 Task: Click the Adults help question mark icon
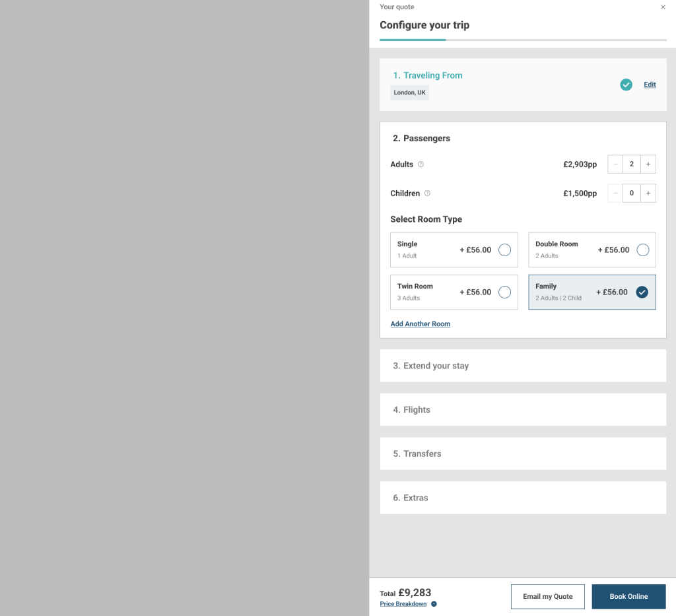pyautogui.click(x=421, y=164)
